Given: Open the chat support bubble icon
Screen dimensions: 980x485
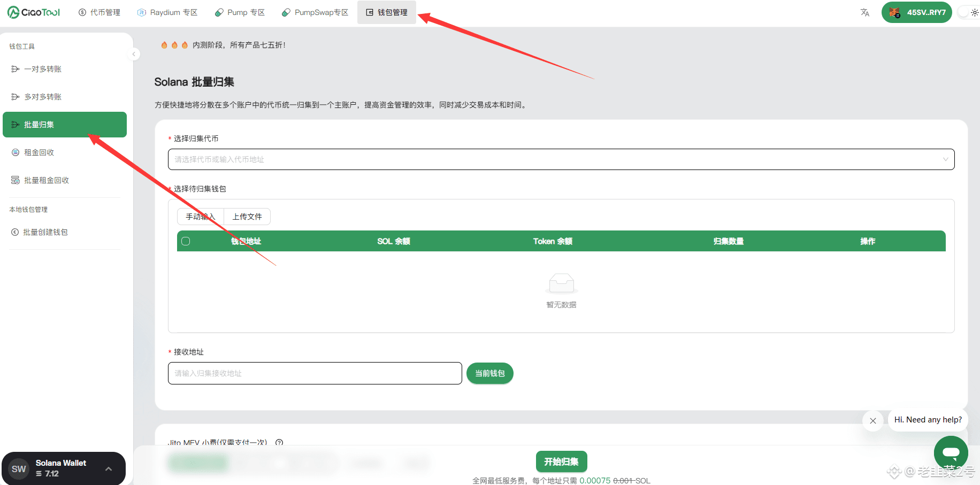Looking at the screenshot, I should tap(951, 452).
